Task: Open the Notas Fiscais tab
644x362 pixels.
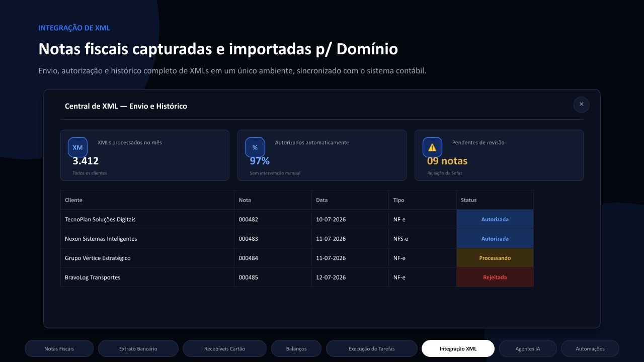Action: [x=59, y=348]
